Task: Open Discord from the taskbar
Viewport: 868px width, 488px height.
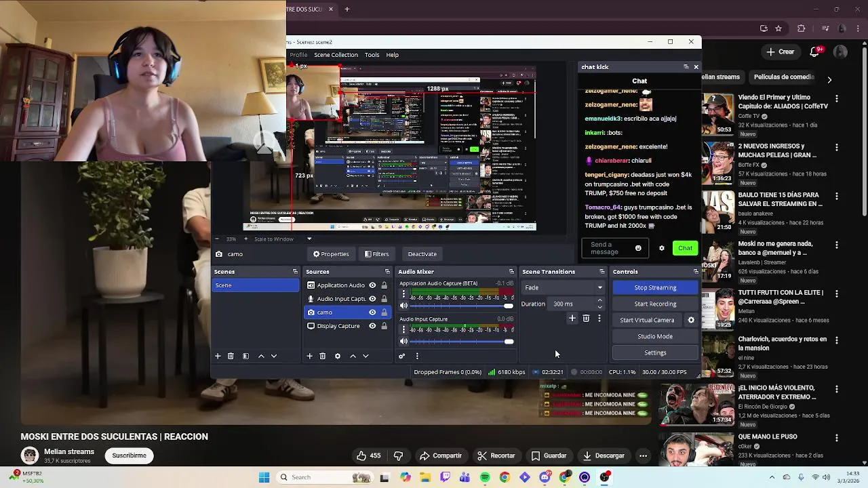Action: click(545, 477)
